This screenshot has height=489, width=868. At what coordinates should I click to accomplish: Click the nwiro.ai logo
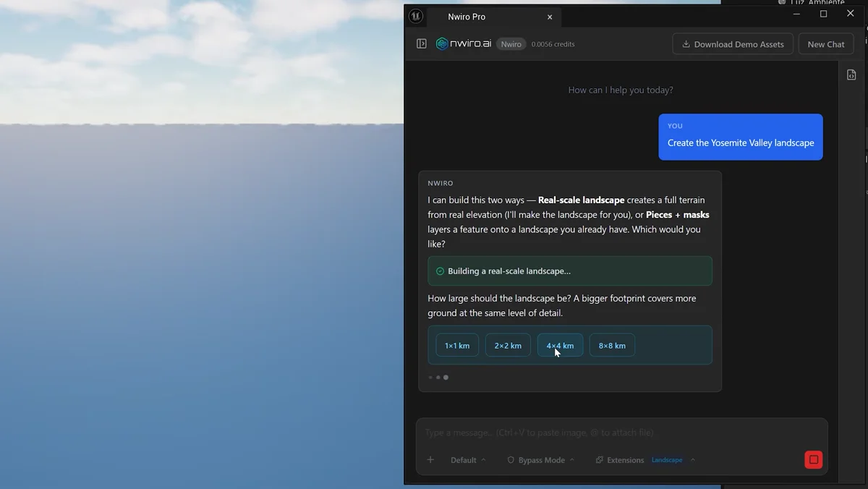click(x=464, y=44)
